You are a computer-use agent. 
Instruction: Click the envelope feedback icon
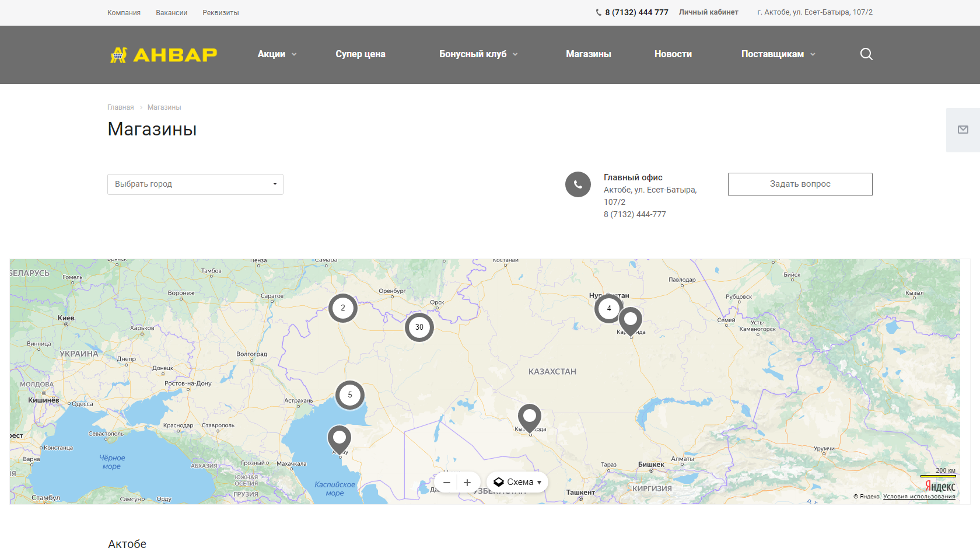point(963,130)
